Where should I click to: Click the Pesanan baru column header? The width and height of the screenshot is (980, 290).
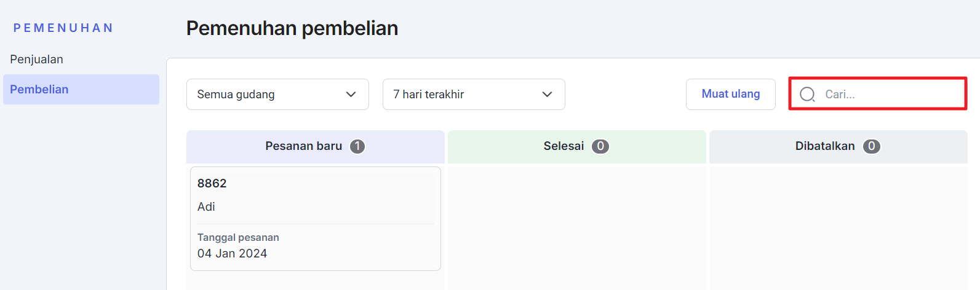(316, 146)
